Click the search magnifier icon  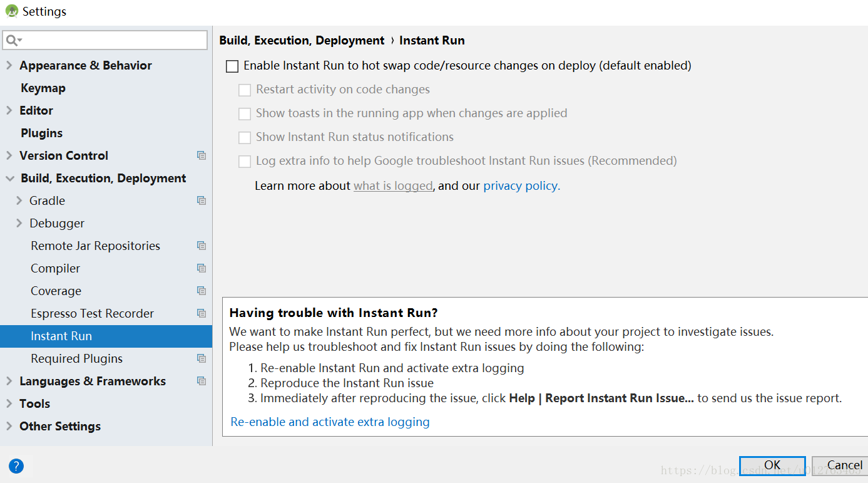pyautogui.click(x=12, y=40)
